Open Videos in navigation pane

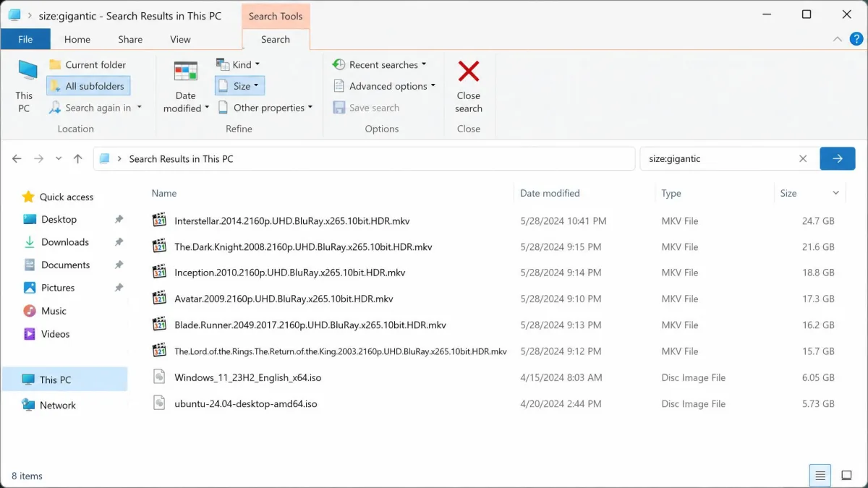coord(47,334)
